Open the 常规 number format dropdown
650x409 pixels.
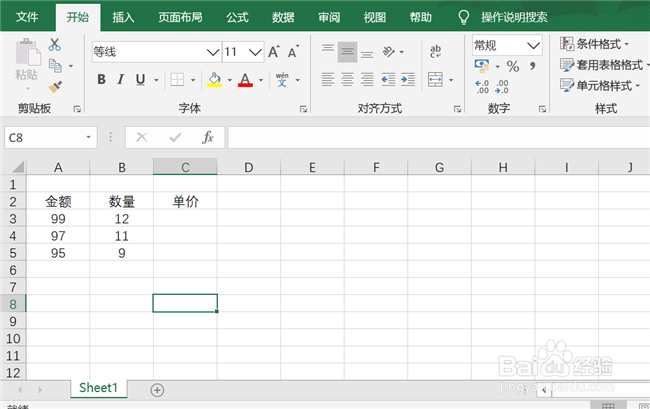pos(533,45)
